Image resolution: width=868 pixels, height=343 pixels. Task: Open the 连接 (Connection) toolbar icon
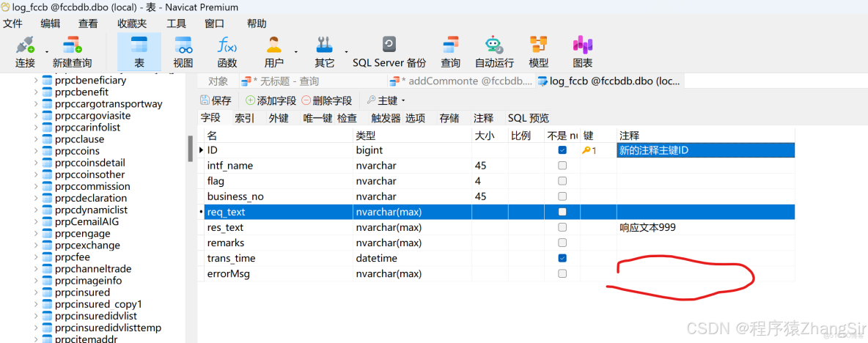tap(26, 45)
